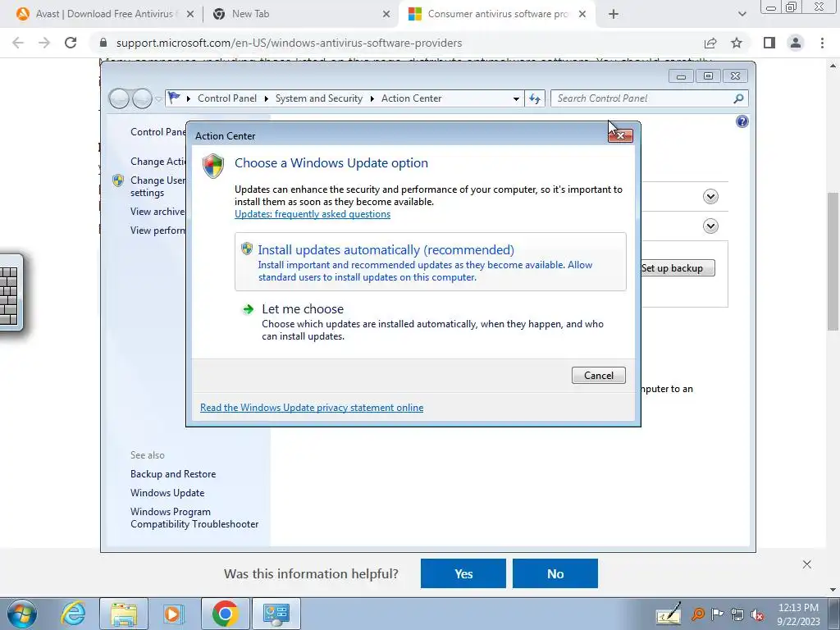Open Windows Program Compatibility Troubleshooter
The image size is (840, 630).
(x=194, y=518)
